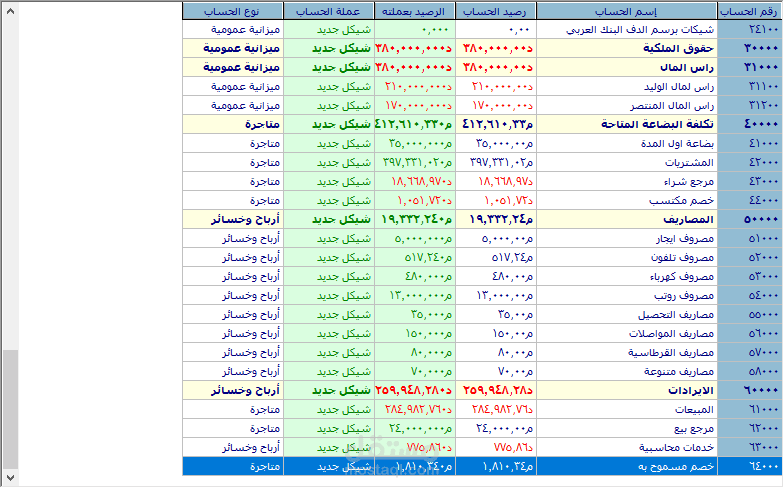Click الرصيد بعملته value in مرجع شراء row
The width and height of the screenshot is (784, 488).
click(x=414, y=182)
